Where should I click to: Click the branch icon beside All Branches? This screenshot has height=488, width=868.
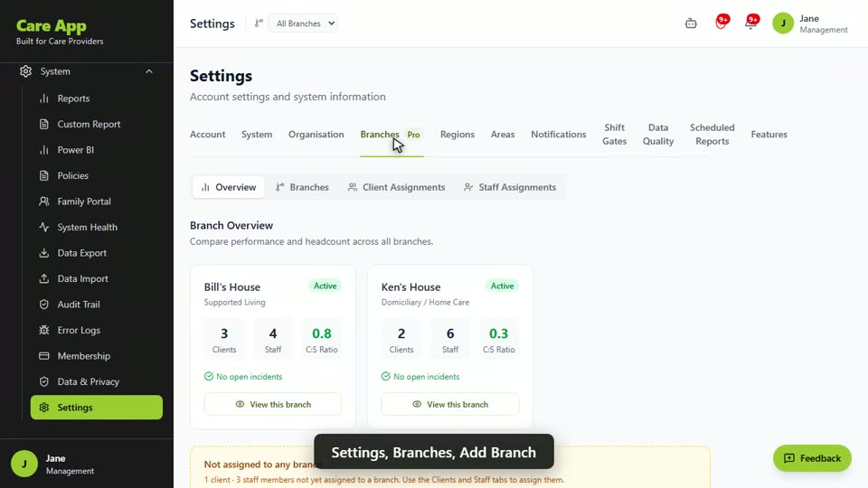pyautogui.click(x=259, y=23)
